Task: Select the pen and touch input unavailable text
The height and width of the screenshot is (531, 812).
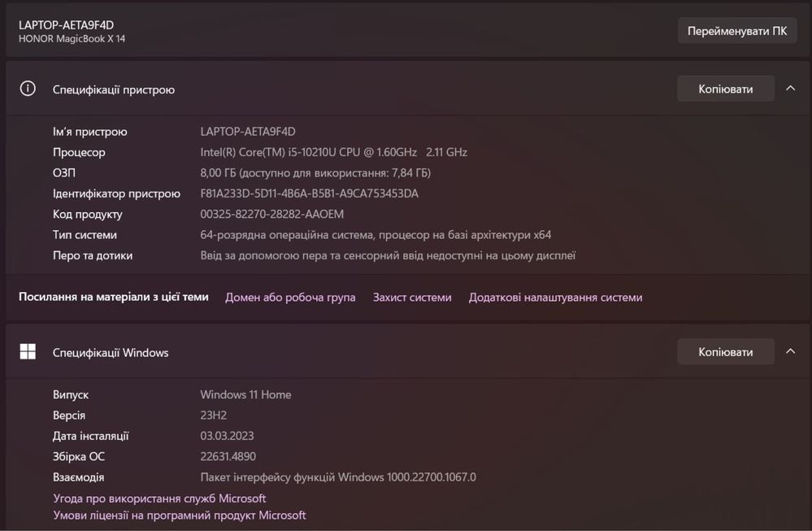Action: click(388, 256)
